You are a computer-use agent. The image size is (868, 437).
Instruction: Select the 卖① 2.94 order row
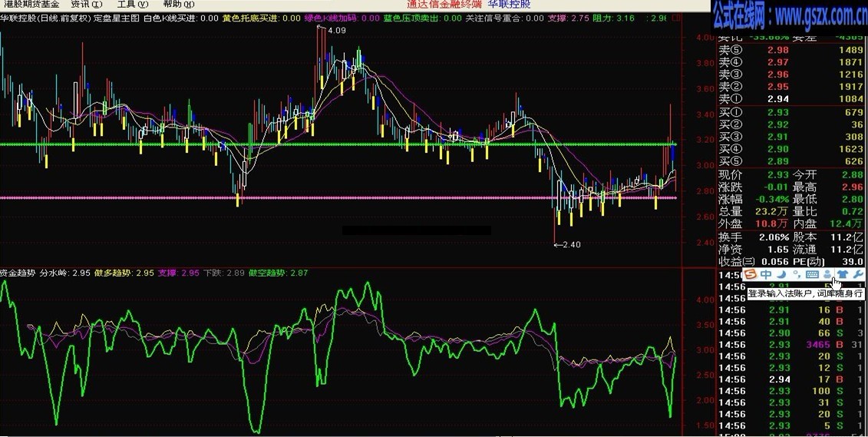pos(791,98)
